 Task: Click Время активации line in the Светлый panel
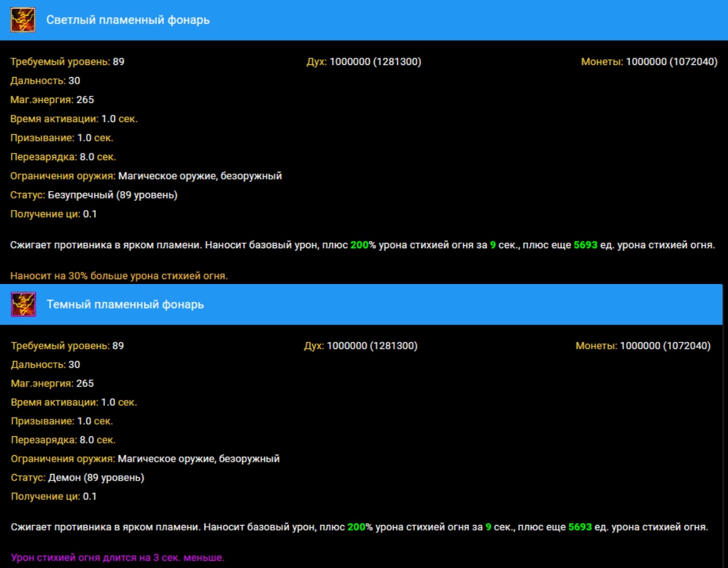pyautogui.click(x=74, y=119)
